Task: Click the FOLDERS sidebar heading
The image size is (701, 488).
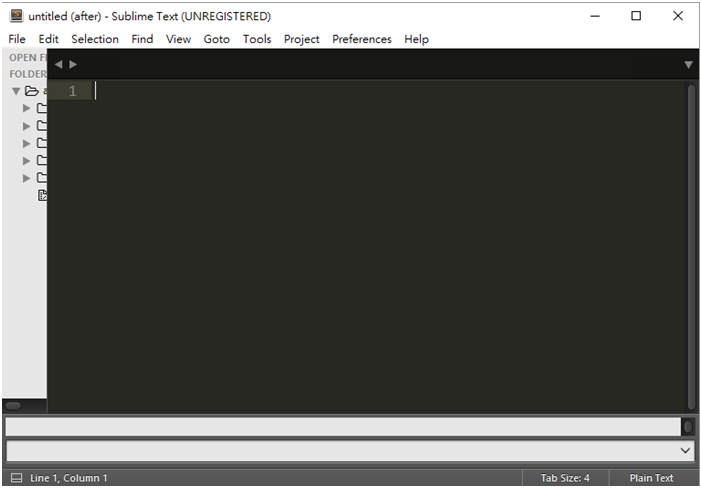Action: (28, 74)
